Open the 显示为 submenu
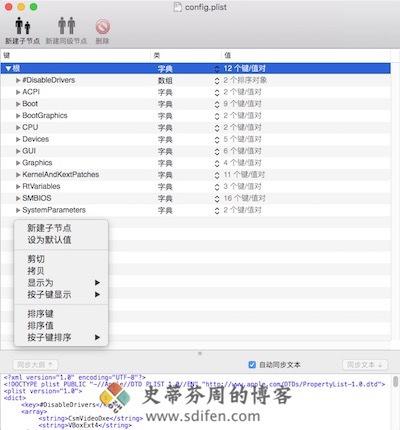 click(61, 283)
